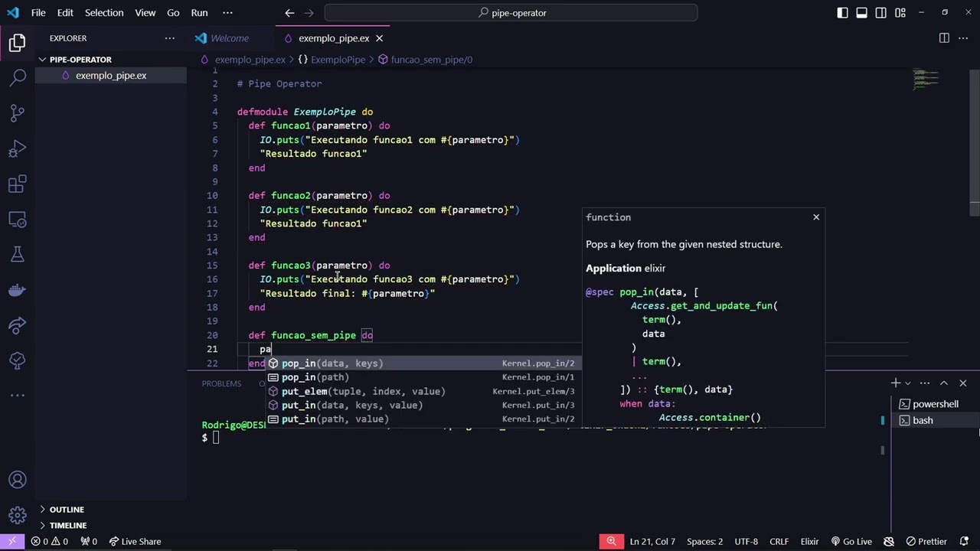Image resolution: width=980 pixels, height=551 pixels.
Task: Click the remote window indicator in status bar
Action: click(x=11, y=541)
